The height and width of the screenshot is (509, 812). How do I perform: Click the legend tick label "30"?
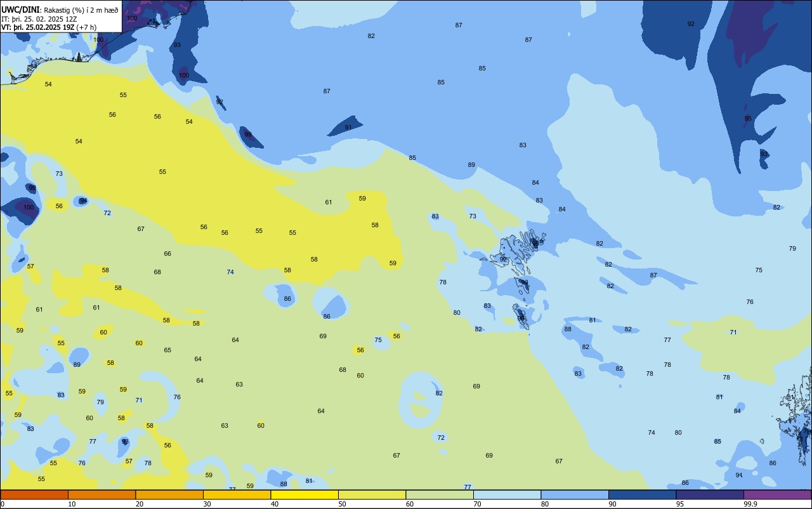(207, 504)
